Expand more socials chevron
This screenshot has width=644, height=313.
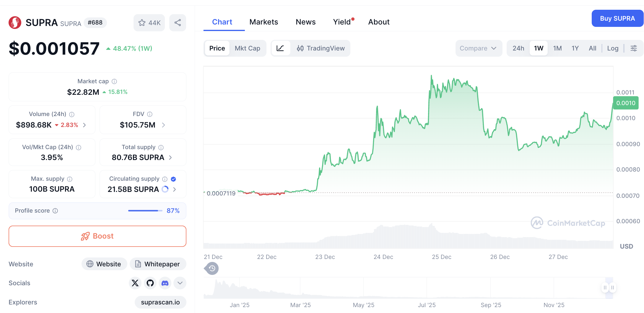[x=180, y=283]
